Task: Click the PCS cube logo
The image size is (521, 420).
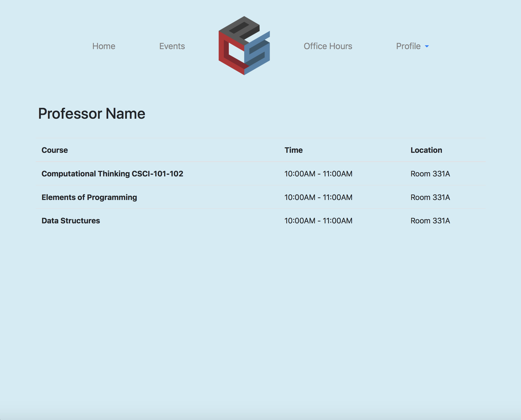Action: pyautogui.click(x=244, y=46)
